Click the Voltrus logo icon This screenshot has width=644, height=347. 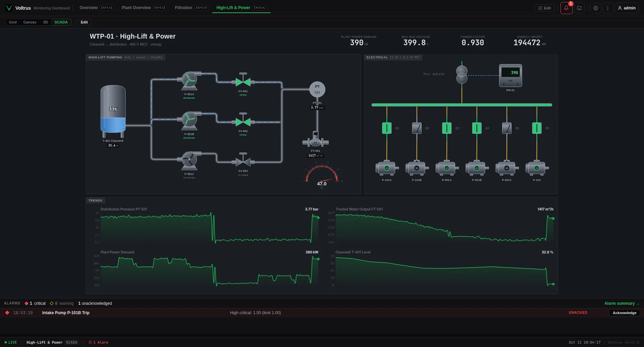(9, 8)
